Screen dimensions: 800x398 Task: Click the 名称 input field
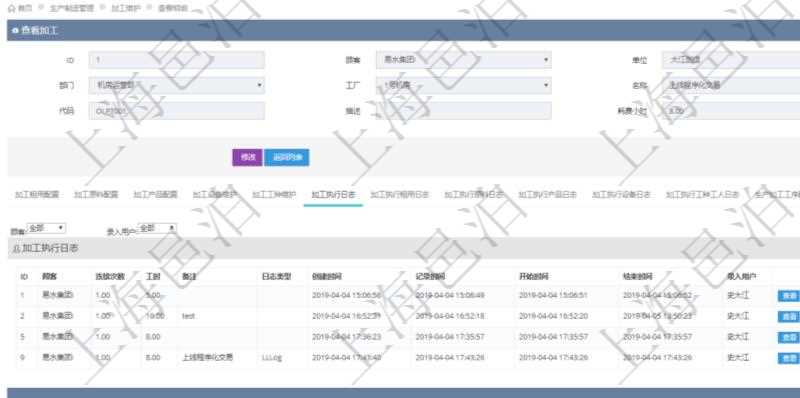pos(731,85)
